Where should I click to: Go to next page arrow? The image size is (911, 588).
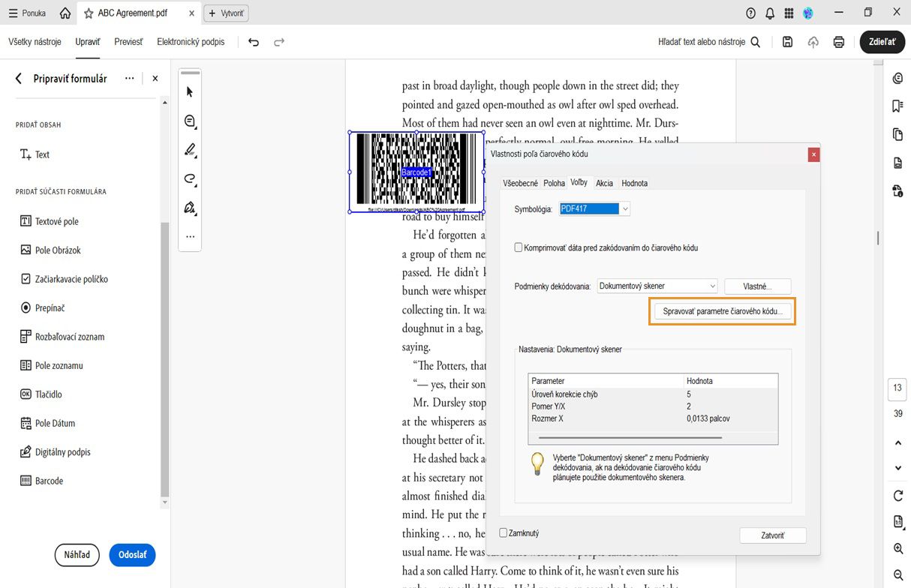click(898, 468)
